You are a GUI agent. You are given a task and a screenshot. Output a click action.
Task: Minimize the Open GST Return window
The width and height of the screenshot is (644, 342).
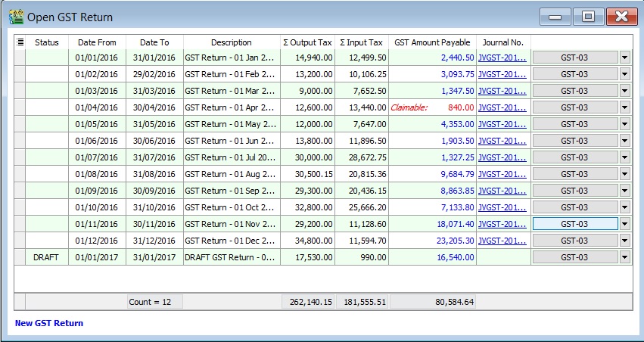(558, 15)
